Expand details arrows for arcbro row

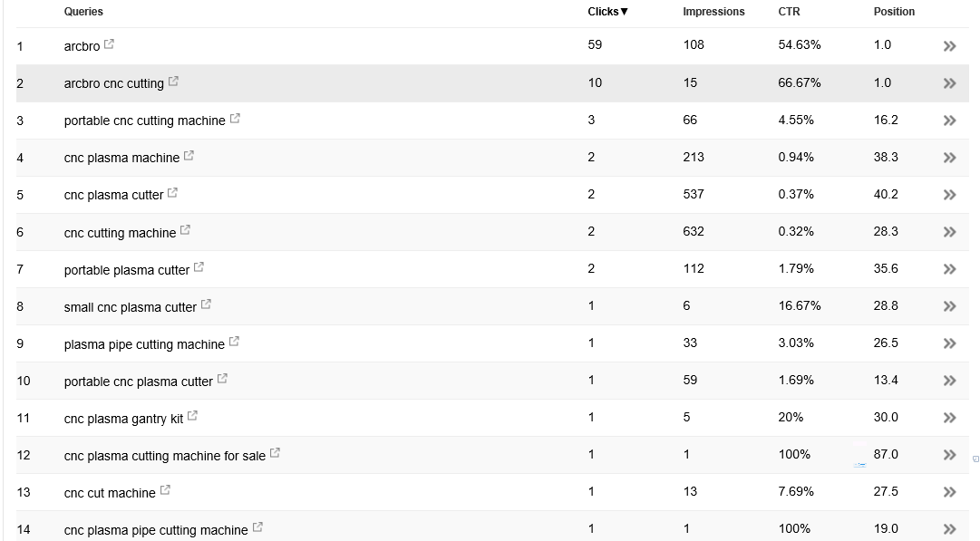coord(949,46)
